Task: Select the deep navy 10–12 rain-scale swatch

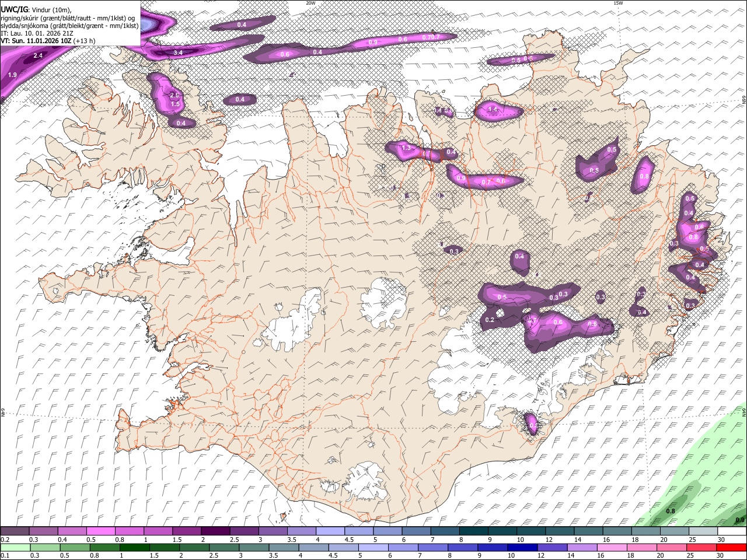Action: tap(523, 547)
